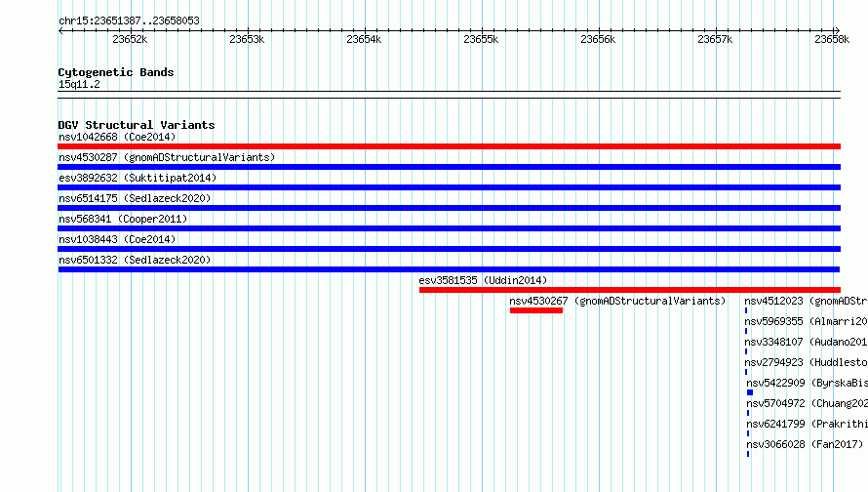This screenshot has width=868, height=492.
Task: Click the nsv4530267 (gnomADStructuralVariants) label
Action: point(617,301)
